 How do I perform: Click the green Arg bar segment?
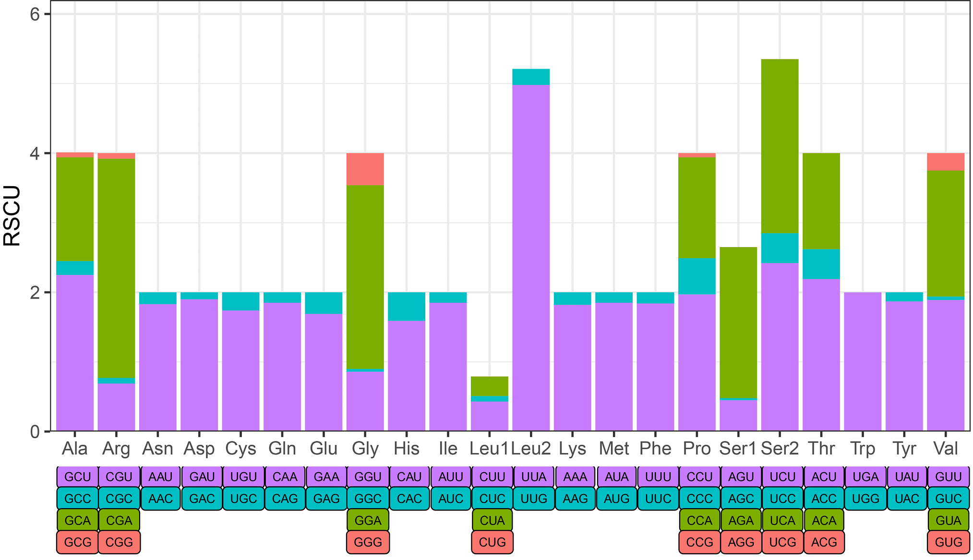[x=116, y=268]
